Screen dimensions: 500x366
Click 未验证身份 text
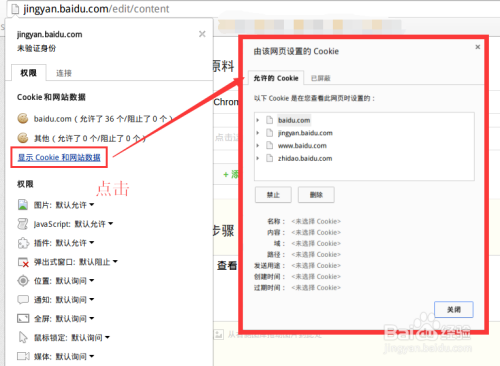[x=37, y=48]
